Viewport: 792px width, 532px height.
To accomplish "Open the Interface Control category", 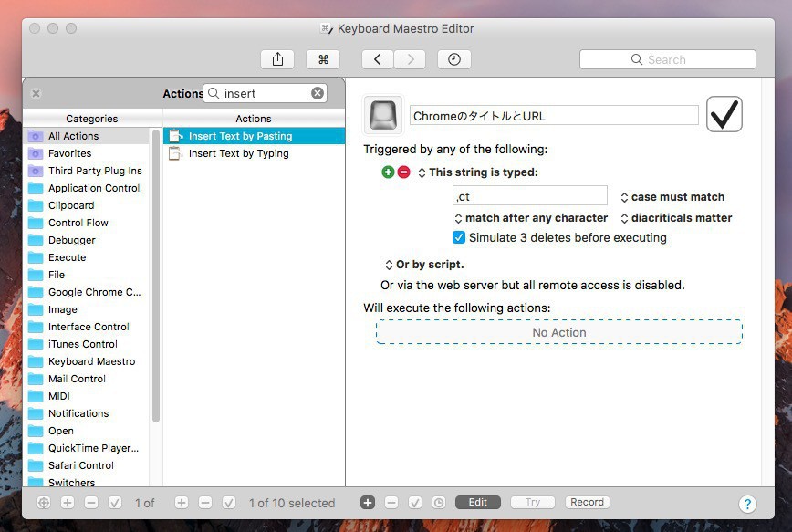I will (x=86, y=327).
